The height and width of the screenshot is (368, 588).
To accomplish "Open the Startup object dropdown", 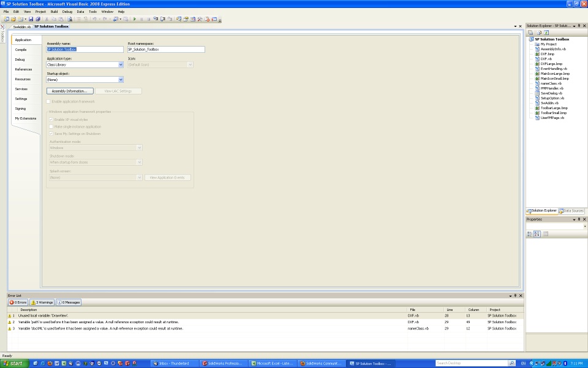I will click(121, 80).
